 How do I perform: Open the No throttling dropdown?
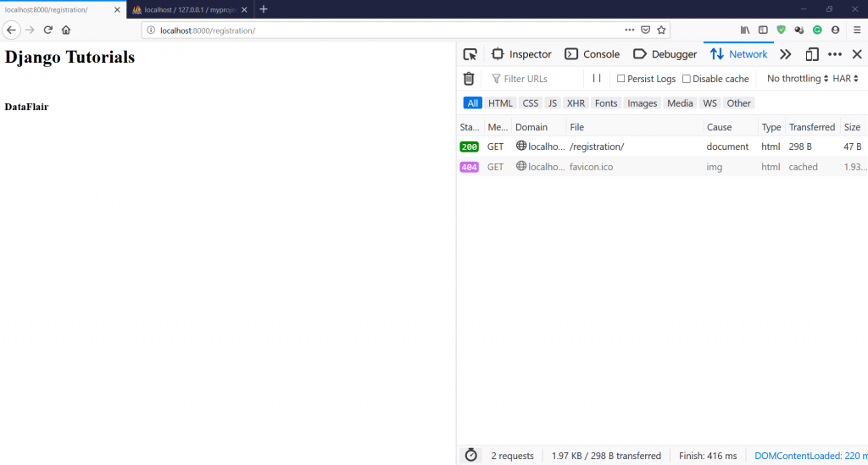coord(797,79)
